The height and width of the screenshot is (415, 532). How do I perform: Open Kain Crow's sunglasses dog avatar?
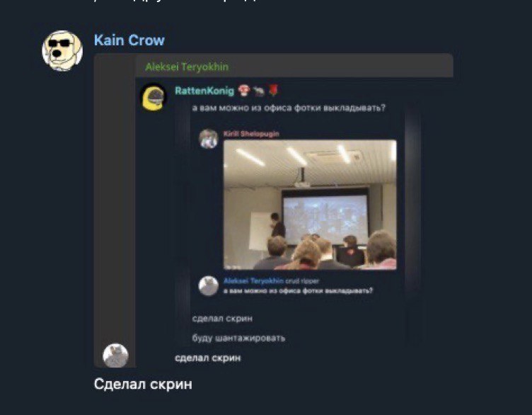(x=62, y=51)
